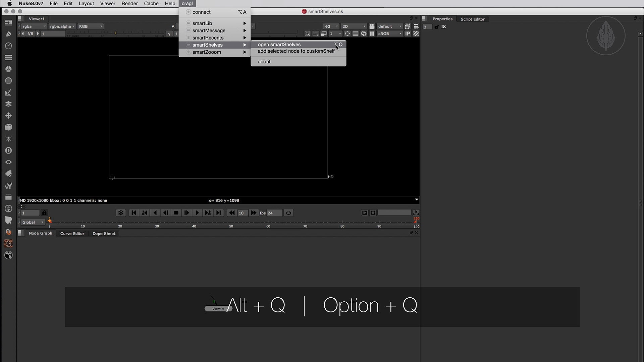The height and width of the screenshot is (362, 644).
Task: Open the Views eye icon in toolbar
Action: (x=8, y=162)
